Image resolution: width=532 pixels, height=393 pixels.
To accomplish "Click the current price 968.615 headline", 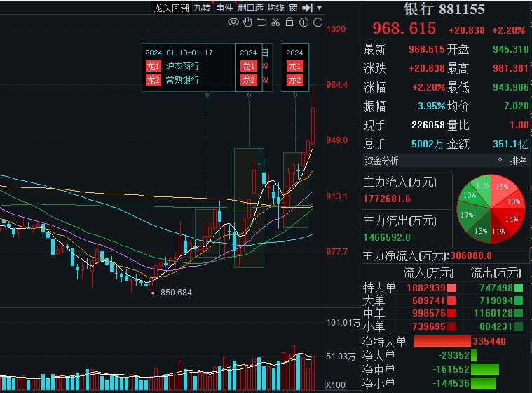I will pos(404,28).
